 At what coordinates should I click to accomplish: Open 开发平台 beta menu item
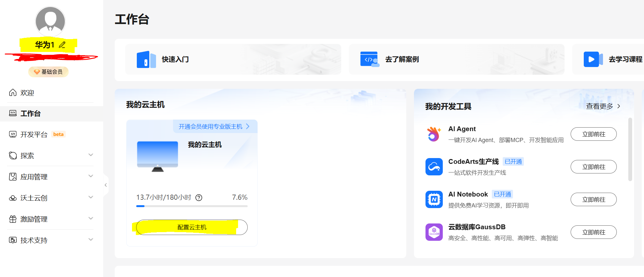[x=51, y=134]
